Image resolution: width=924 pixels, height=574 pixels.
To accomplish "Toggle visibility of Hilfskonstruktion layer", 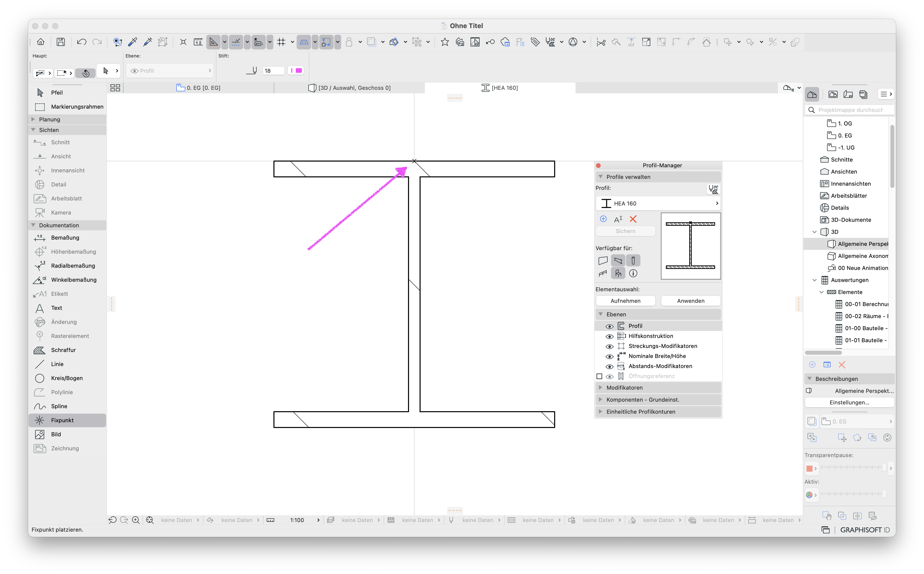I will coord(609,336).
